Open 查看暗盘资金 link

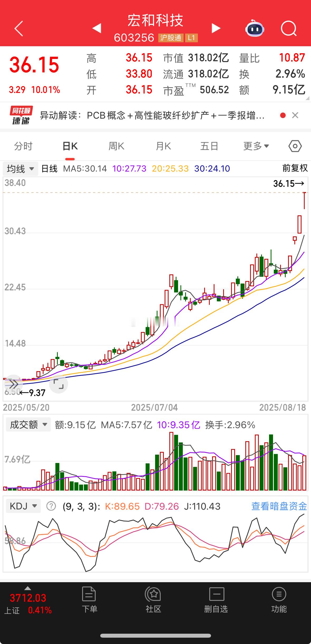(x=279, y=506)
